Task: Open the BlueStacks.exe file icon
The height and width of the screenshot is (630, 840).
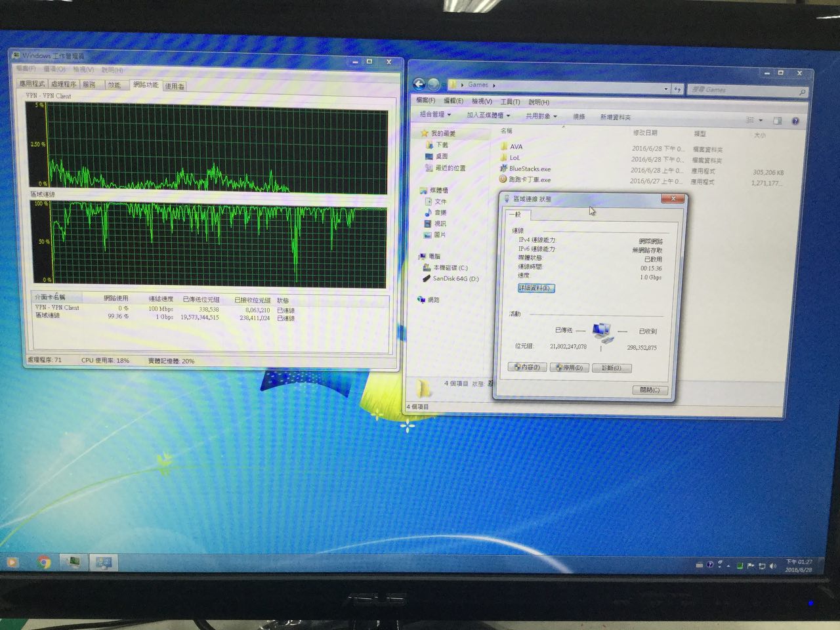Action: [x=503, y=169]
